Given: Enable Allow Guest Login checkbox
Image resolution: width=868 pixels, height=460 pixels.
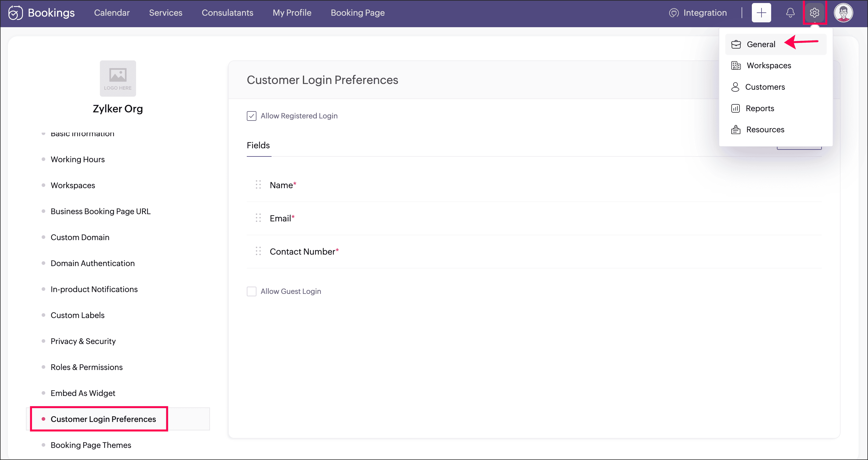Looking at the screenshot, I should click(x=251, y=291).
